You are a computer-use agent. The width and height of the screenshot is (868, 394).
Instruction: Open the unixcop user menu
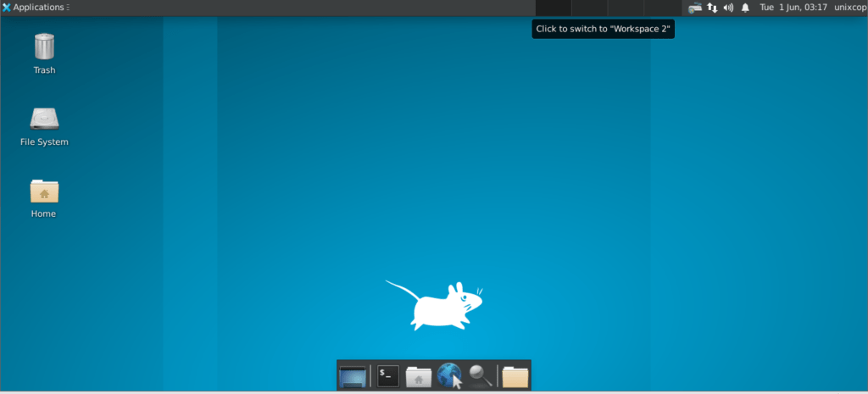tap(849, 7)
